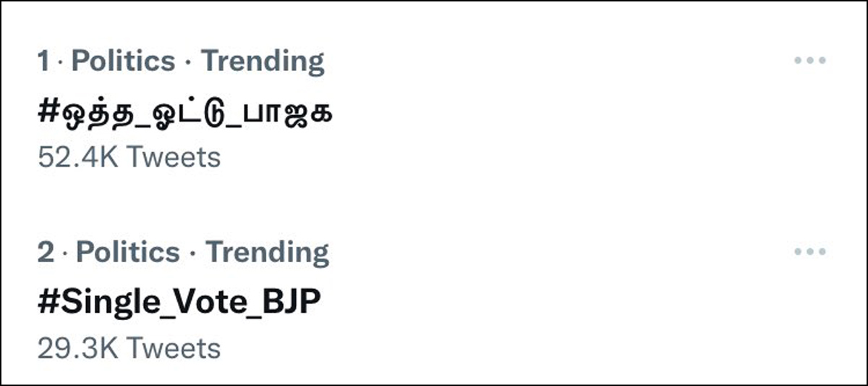
Task: Select the Politics label on trend 1
Action: coord(124,62)
